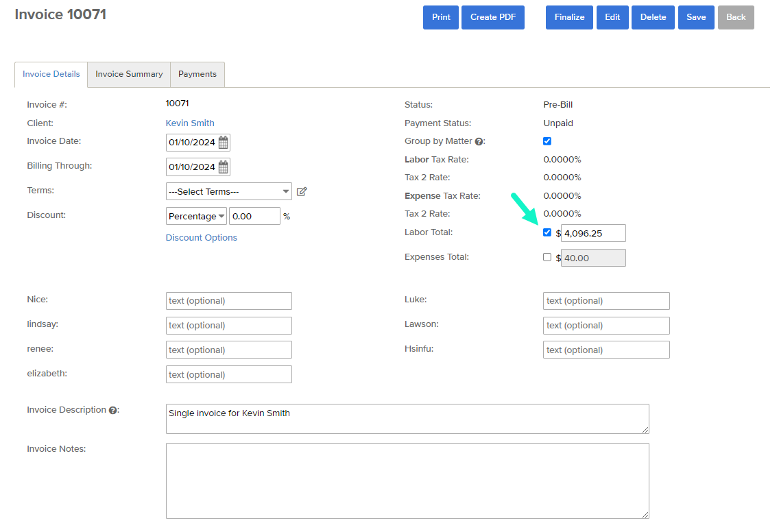Click the Invoice Description help icon
The height and width of the screenshot is (532, 779).
[x=113, y=411]
